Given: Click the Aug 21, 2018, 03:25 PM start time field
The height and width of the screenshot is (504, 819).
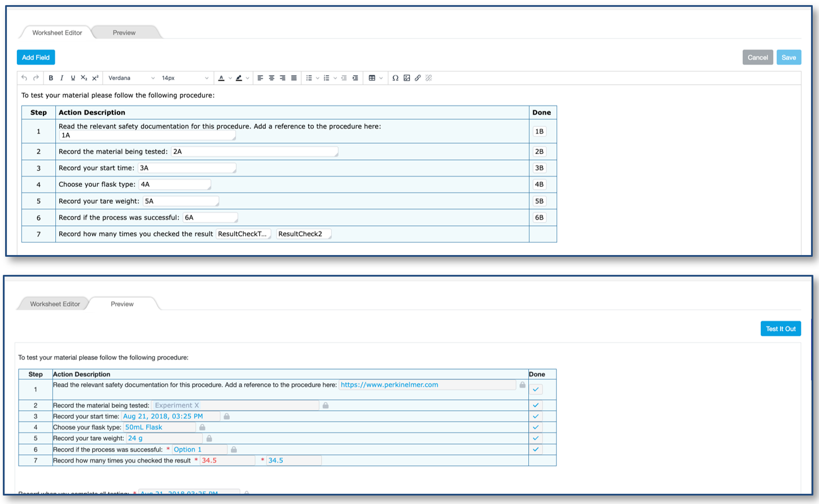Looking at the screenshot, I should (170, 416).
